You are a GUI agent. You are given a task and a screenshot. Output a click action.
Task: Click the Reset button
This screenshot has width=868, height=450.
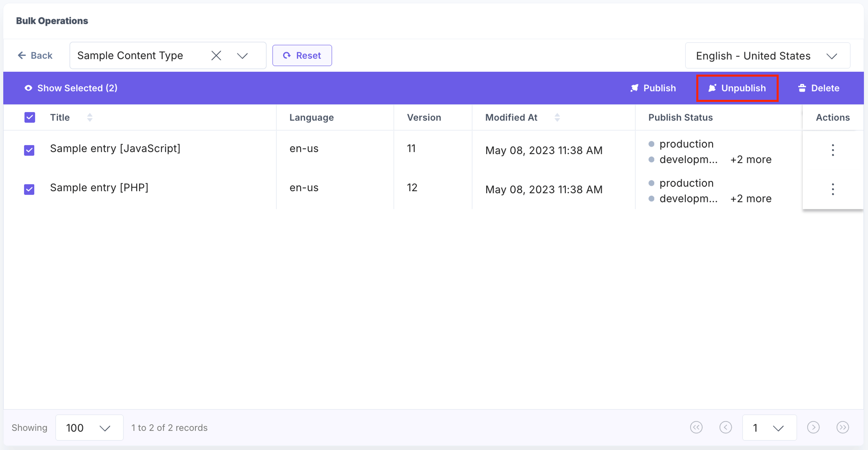coord(302,55)
